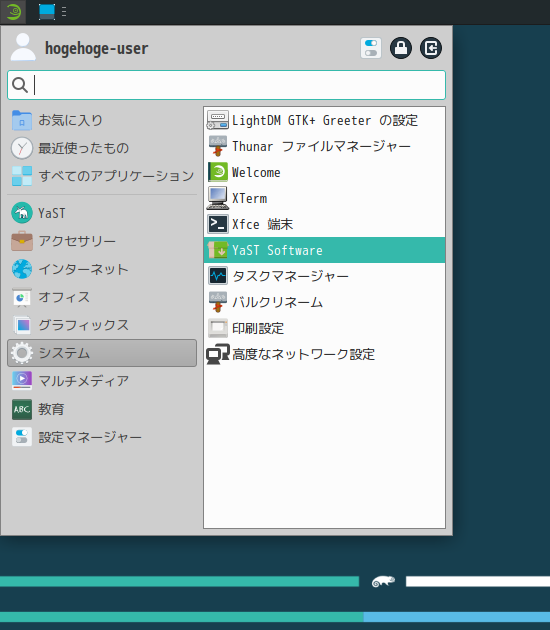This screenshot has width=550, height=630.
Task: Open 印刷設定 print settings entry
Action: pos(325,328)
